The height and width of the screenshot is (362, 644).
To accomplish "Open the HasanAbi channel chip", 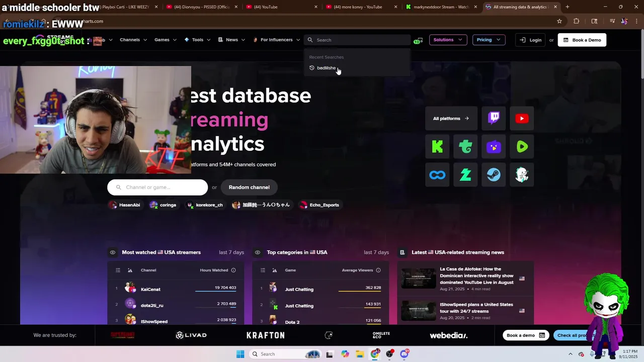I will pyautogui.click(x=125, y=205).
